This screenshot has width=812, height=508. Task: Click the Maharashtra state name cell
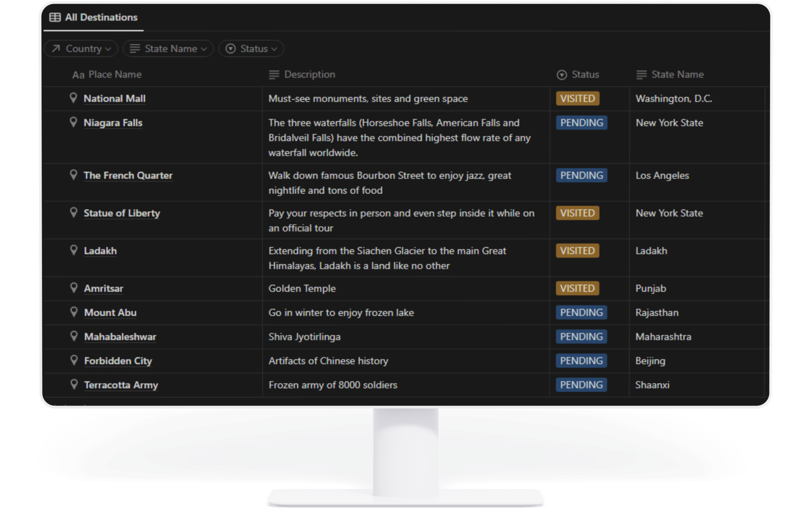663,337
